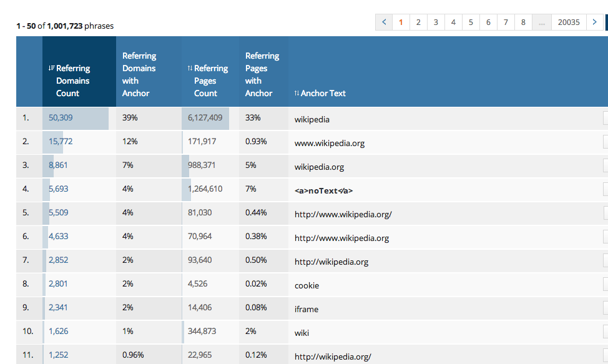This screenshot has height=364, width=608.
Task: Click the row 6 anchor "http://www.wikipedia.org"
Action: click(x=341, y=238)
